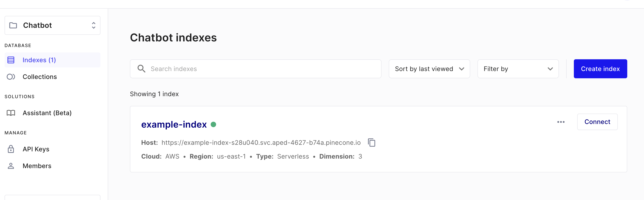This screenshot has height=200, width=644.
Task: Click the Connect button
Action: 597,122
